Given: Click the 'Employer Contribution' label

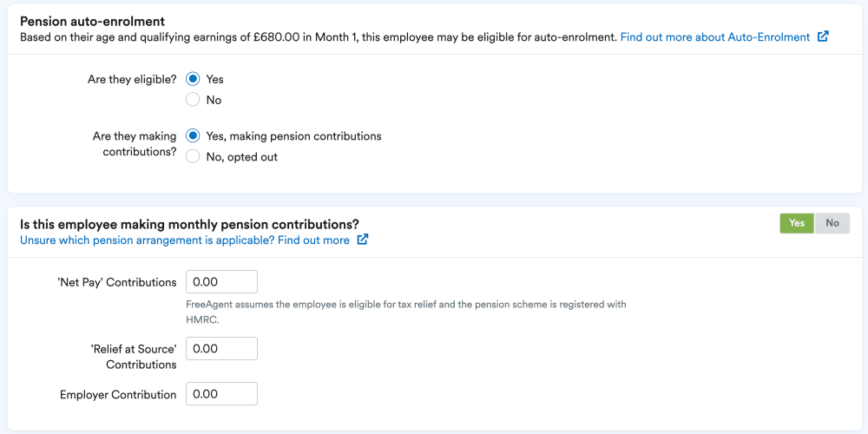Looking at the screenshot, I should tap(118, 394).
